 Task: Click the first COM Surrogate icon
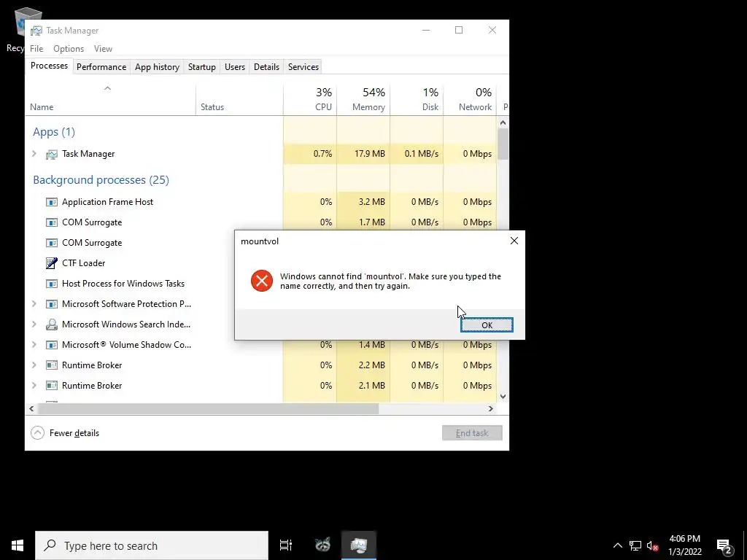coord(52,222)
